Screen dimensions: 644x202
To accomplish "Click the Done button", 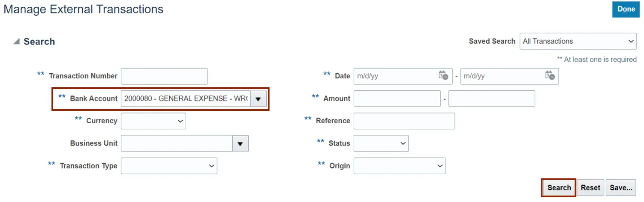I will (x=626, y=9).
